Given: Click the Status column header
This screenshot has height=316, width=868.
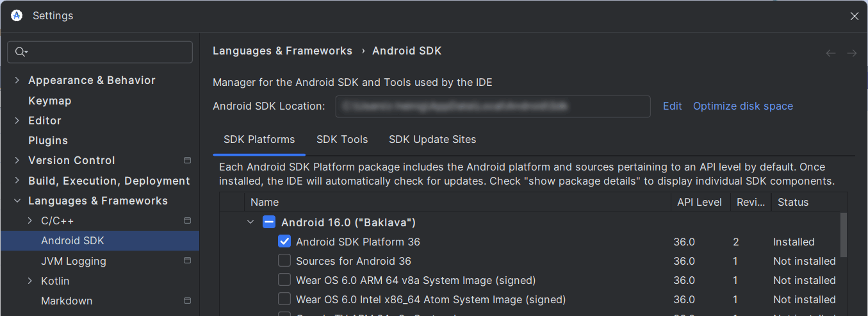Looking at the screenshot, I should (x=793, y=202).
